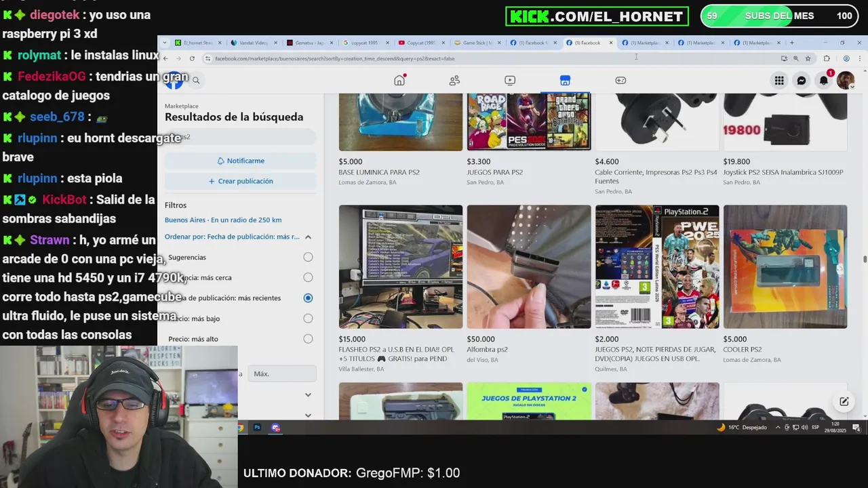Reload the page with refresh icon

(192, 58)
